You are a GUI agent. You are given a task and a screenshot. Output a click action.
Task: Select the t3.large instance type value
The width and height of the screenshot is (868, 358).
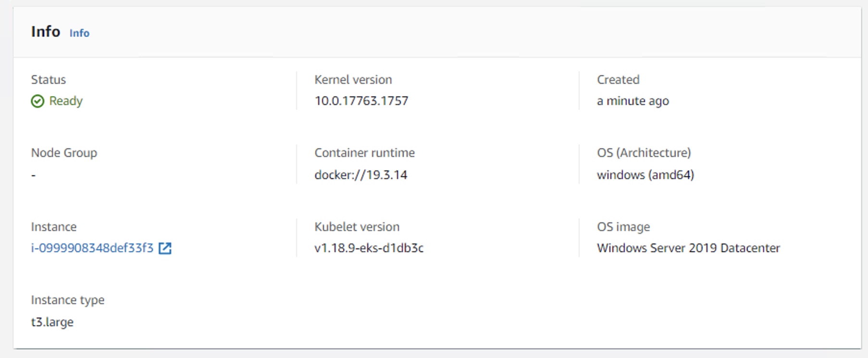tap(52, 322)
